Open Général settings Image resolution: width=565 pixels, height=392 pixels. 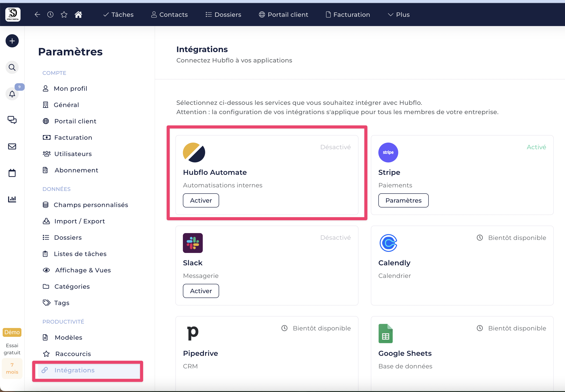click(x=61, y=105)
